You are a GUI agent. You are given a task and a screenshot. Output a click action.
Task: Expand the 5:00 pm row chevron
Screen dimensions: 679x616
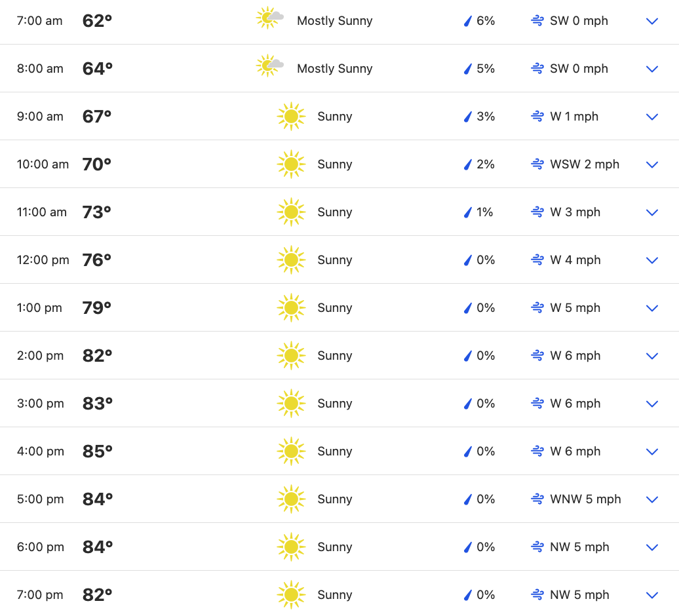tap(651, 499)
